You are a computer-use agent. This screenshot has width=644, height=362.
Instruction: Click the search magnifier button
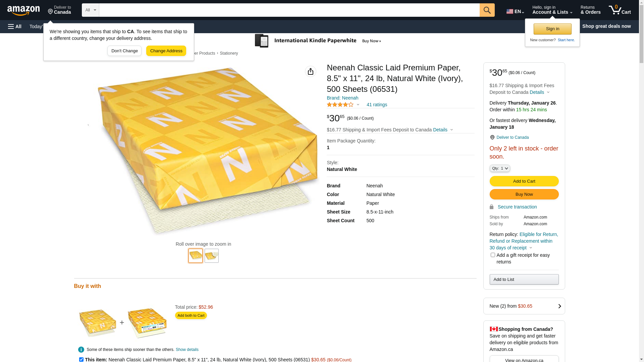click(x=487, y=10)
